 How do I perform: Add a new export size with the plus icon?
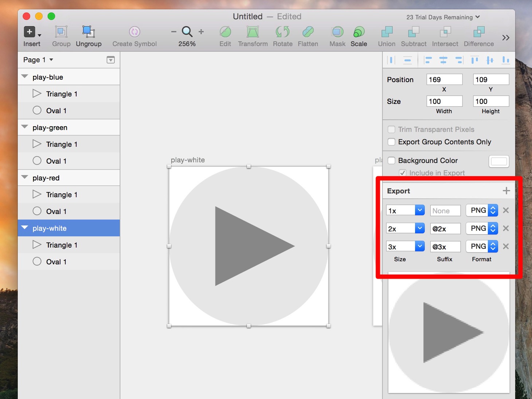coord(506,191)
